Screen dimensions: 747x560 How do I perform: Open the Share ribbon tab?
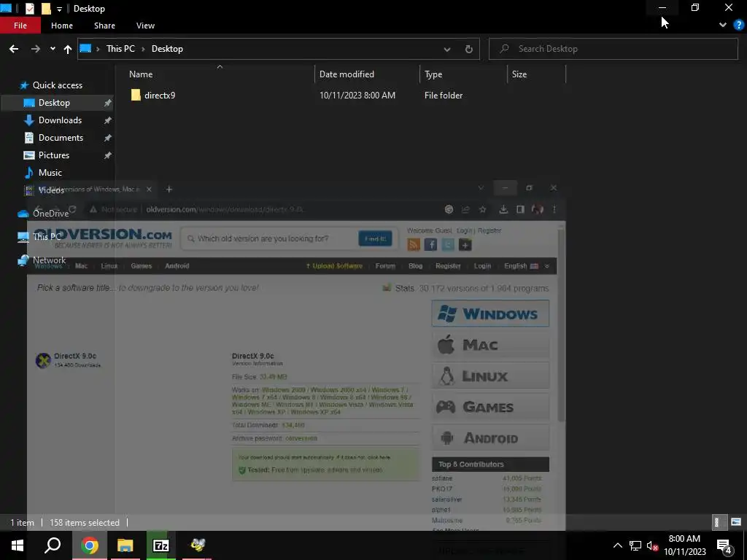coord(104,26)
